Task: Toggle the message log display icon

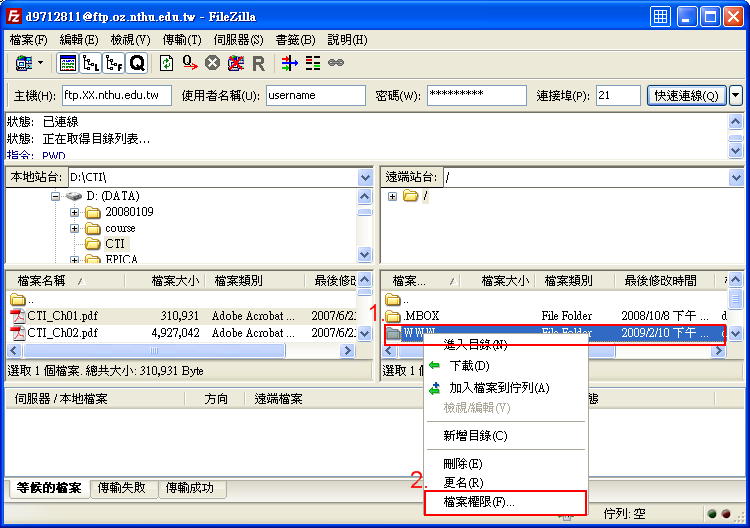Action: [68, 63]
